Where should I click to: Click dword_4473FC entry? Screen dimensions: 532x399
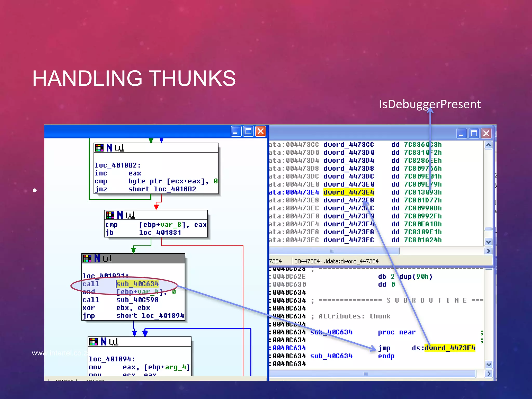(x=349, y=240)
